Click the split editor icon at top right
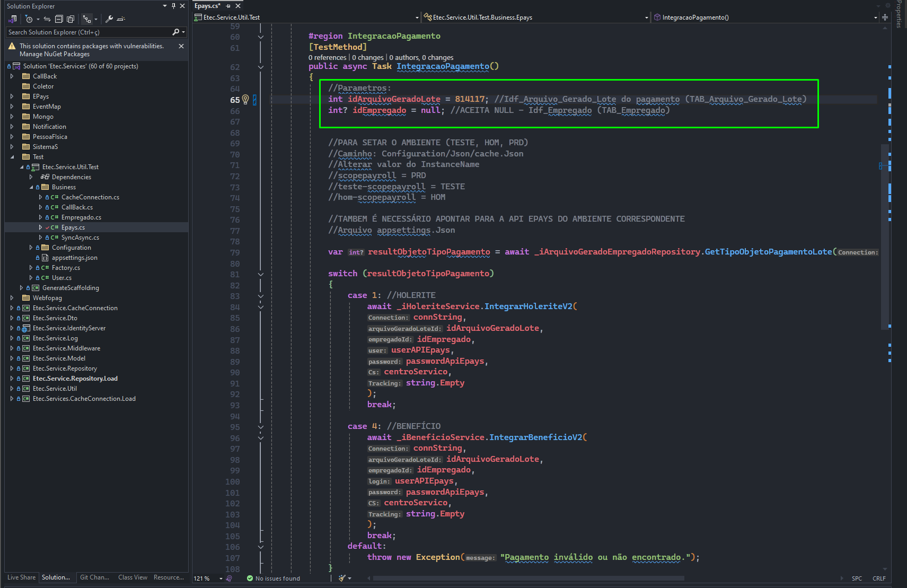This screenshot has width=907, height=588. tap(885, 17)
